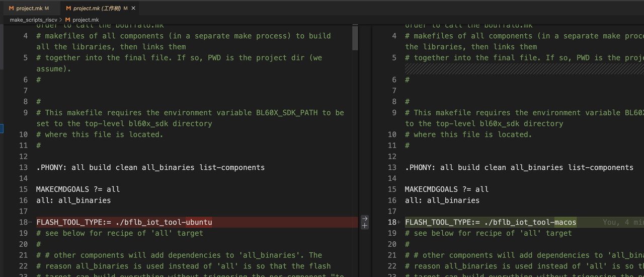
Task: Click .PHONY line in the left pane
Action: point(150,167)
